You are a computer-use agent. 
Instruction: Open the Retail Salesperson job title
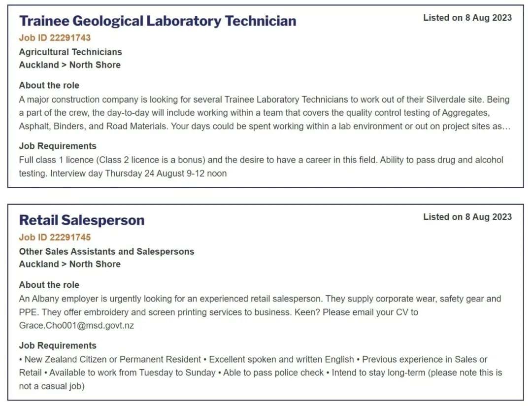[x=82, y=220]
